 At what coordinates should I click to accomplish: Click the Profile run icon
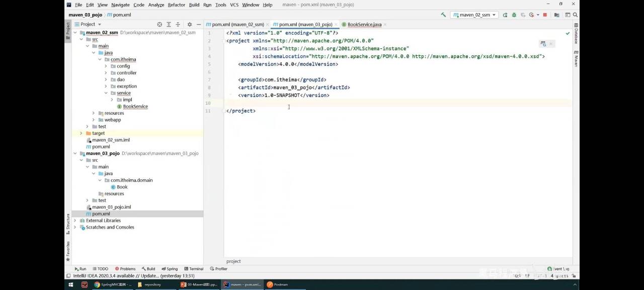[x=532, y=15]
